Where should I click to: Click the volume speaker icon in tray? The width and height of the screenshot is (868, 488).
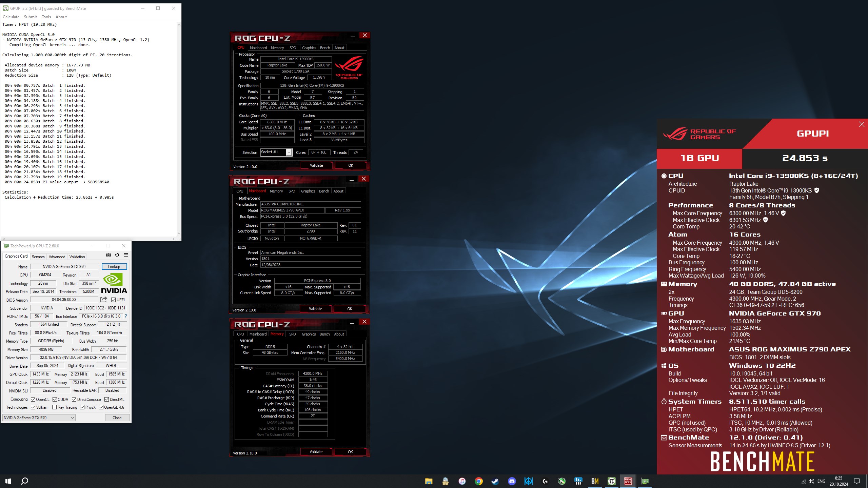pos(811,481)
